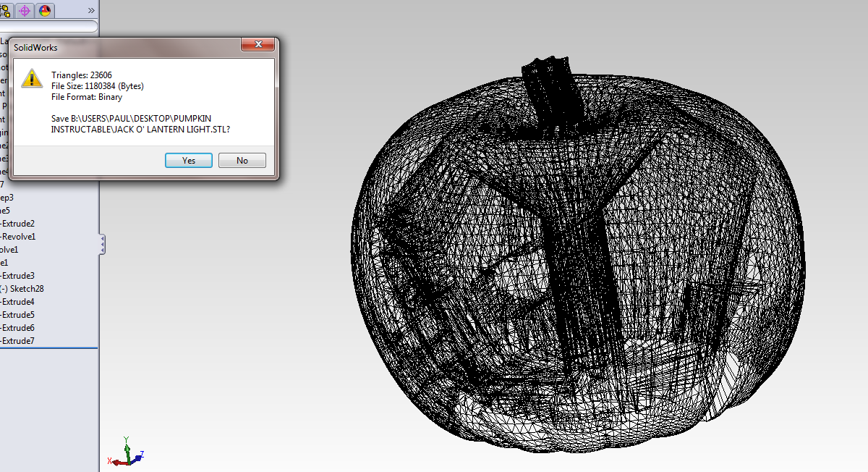This screenshot has height=472, width=868.
Task: Click 'Triangles: 23606' text in dialog
Action: point(82,75)
